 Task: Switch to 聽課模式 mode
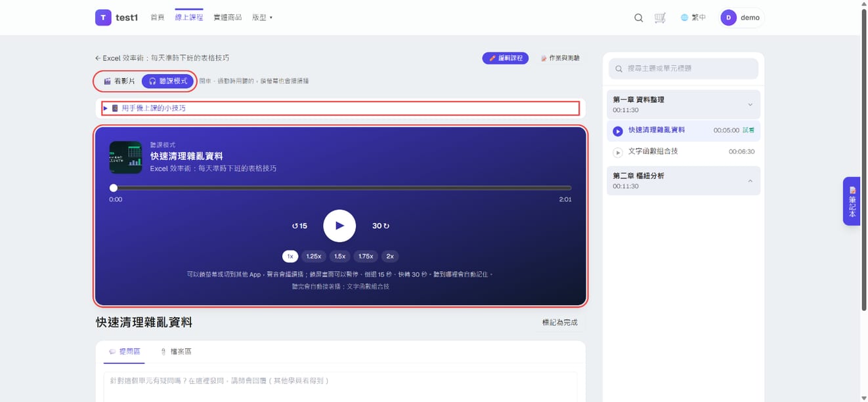pos(167,81)
